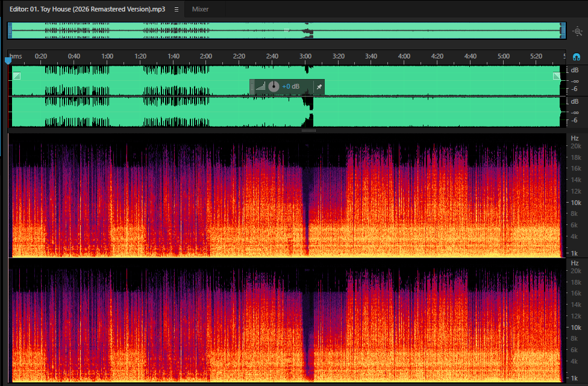Click the 1:20 mark on the timeline
Viewport: 588px width, 386px height.
click(140, 56)
